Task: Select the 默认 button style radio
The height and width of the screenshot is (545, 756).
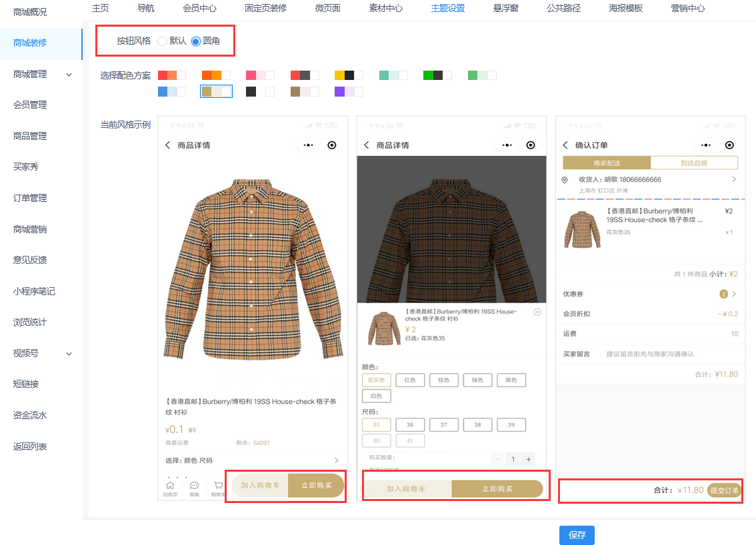Action: [162, 41]
